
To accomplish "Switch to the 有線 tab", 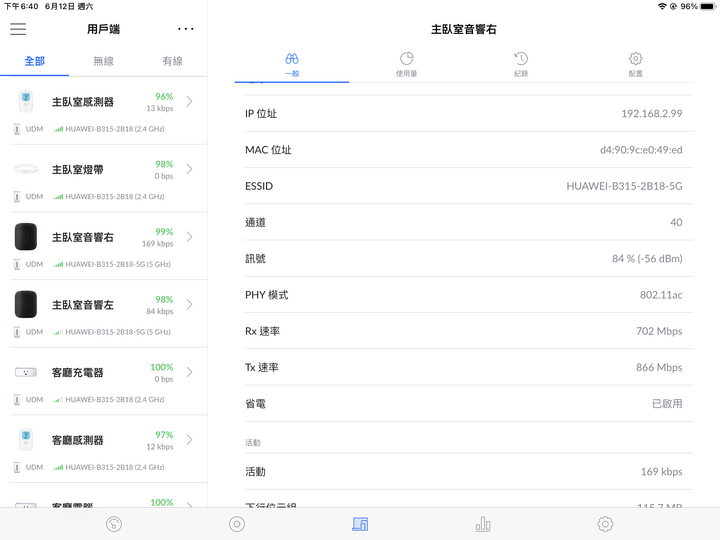I will [172, 61].
